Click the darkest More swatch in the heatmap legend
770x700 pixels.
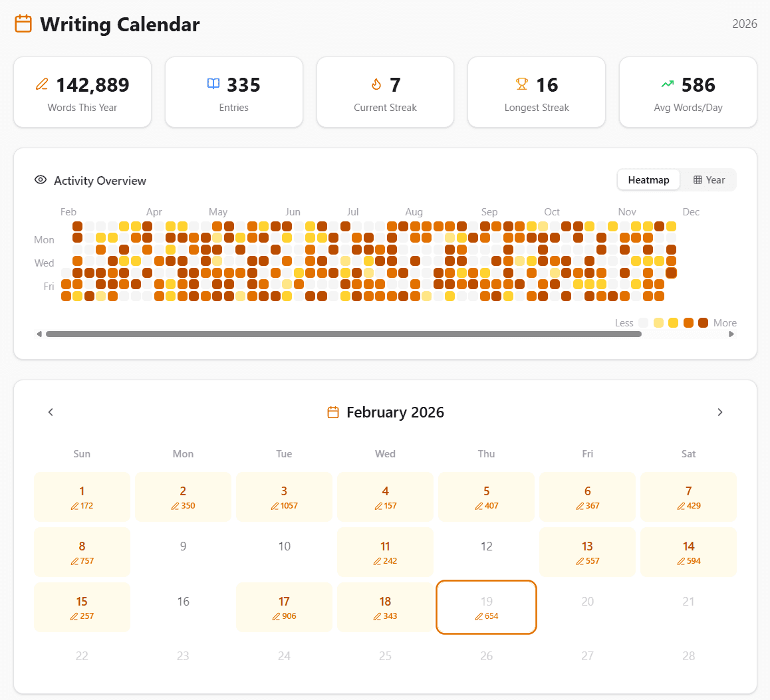click(704, 322)
